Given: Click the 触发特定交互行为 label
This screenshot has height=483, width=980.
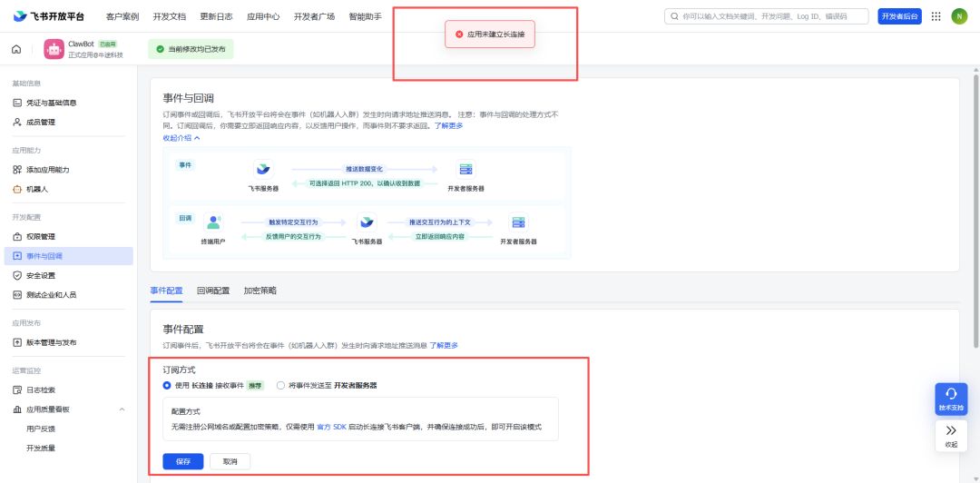Looking at the screenshot, I should click(x=293, y=222).
